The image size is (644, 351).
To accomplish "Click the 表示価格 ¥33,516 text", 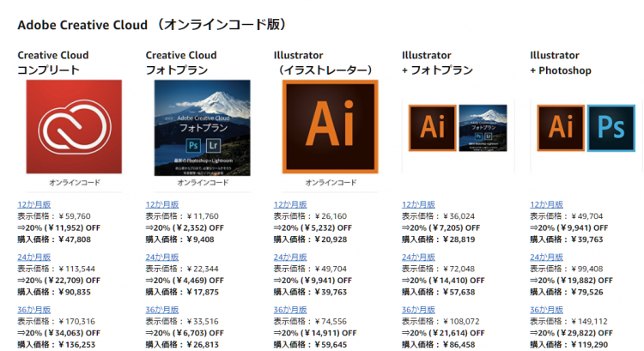I will 182,321.
